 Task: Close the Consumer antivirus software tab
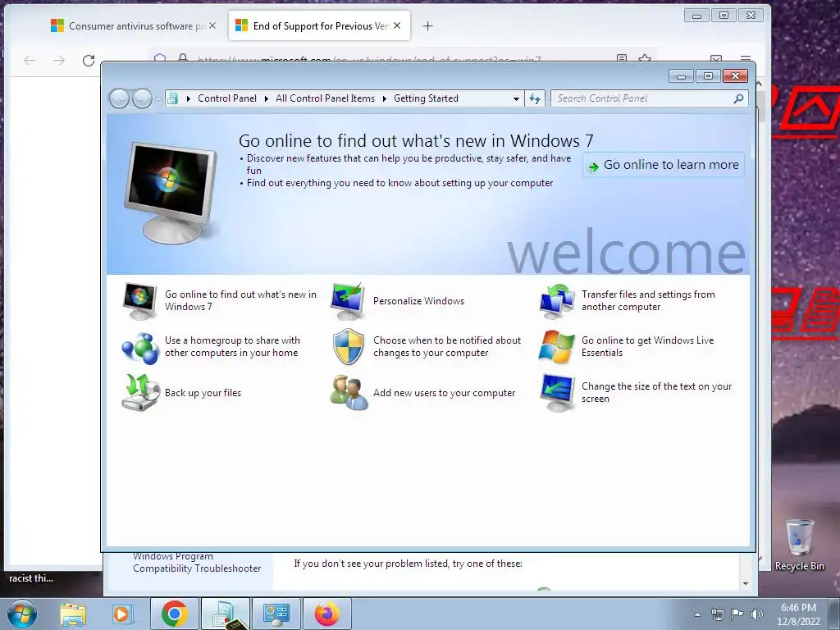(212, 25)
